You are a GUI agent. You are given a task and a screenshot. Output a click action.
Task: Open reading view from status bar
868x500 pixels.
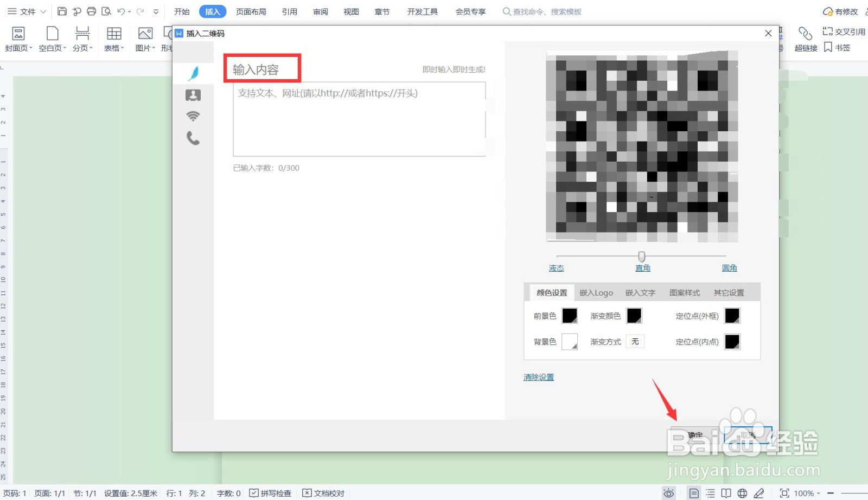click(x=726, y=493)
